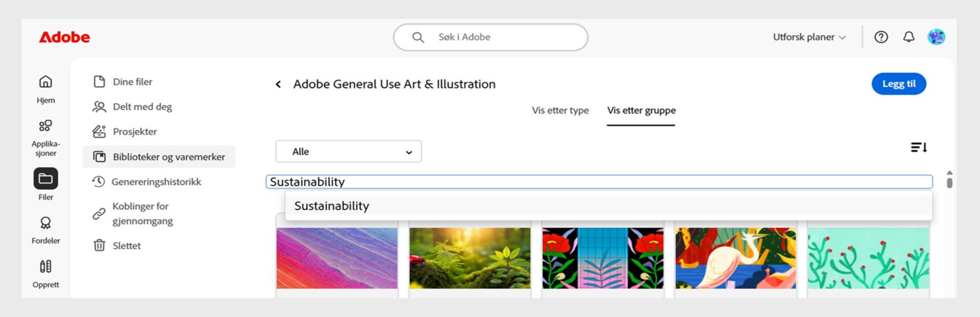Open the green forest plants thumbnail
The height and width of the screenshot is (317, 980).
(470, 258)
